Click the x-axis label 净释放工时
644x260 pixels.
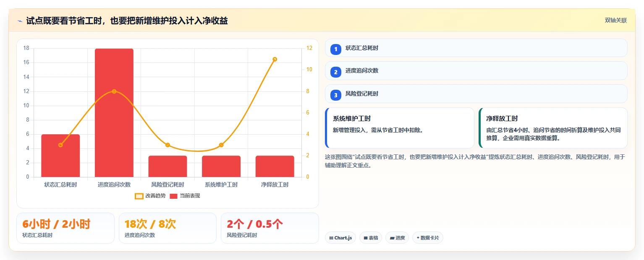(275, 185)
